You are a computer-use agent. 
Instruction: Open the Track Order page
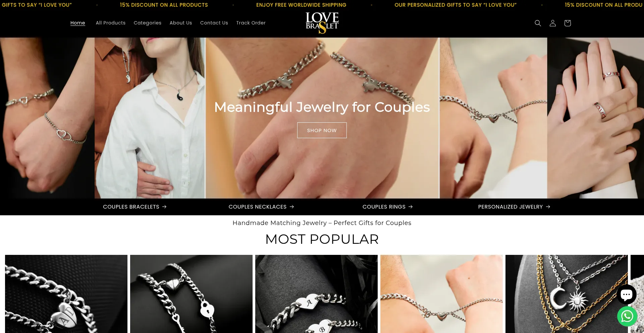coord(251,23)
